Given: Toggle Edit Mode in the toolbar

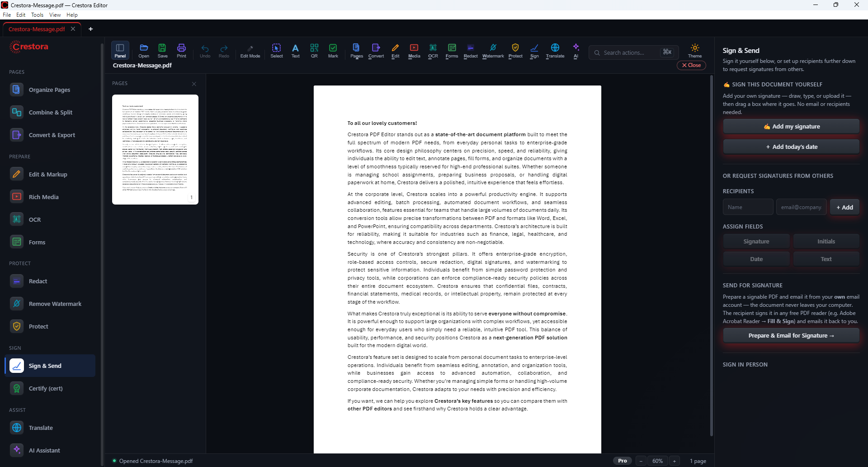Looking at the screenshot, I should point(250,50).
